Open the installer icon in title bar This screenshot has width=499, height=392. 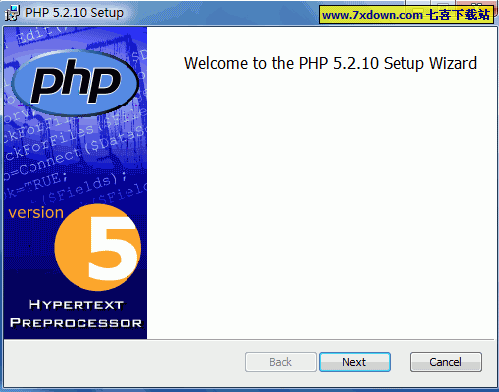click(12, 13)
